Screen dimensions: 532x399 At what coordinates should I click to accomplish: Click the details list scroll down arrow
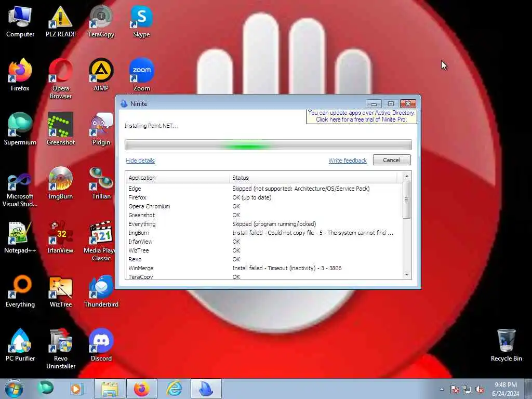click(407, 275)
